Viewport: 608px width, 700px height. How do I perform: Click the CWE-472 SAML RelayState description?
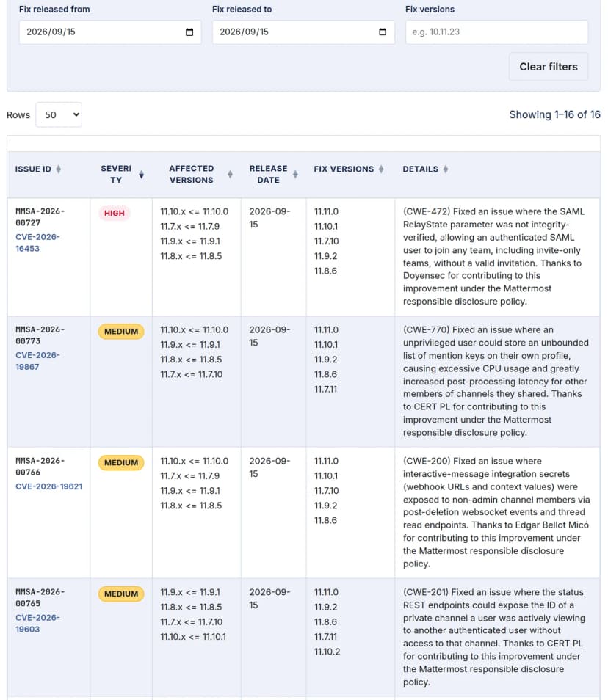click(x=494, y=257)
